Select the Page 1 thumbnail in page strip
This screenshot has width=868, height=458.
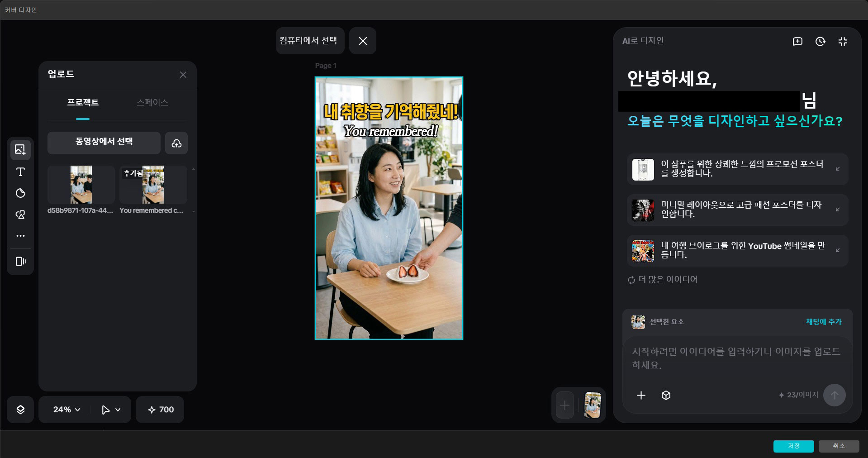pos(593,405)
